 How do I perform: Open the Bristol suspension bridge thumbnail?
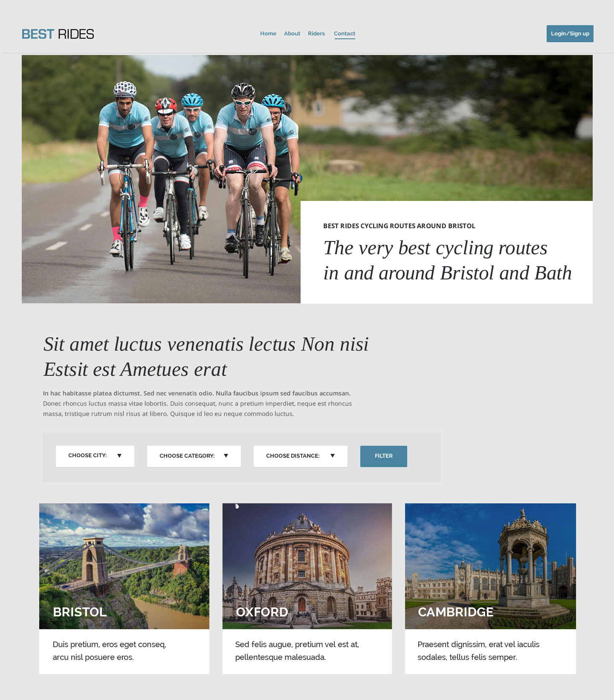[124, 566]
